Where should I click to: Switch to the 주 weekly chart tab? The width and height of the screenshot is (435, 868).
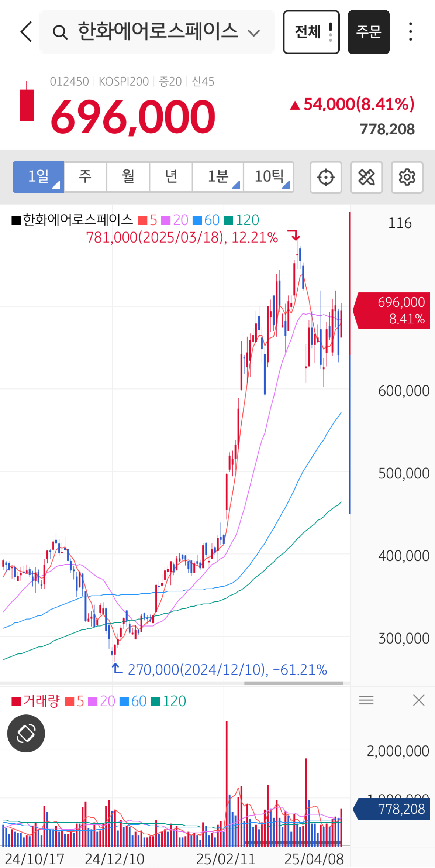[x=85, y=177]
